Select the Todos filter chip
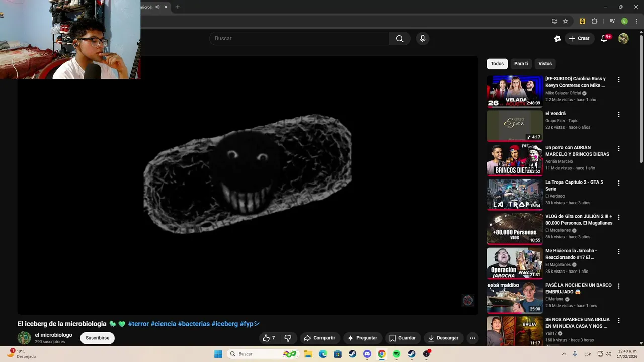The image size is (644, 362). (x=497, y=64)
